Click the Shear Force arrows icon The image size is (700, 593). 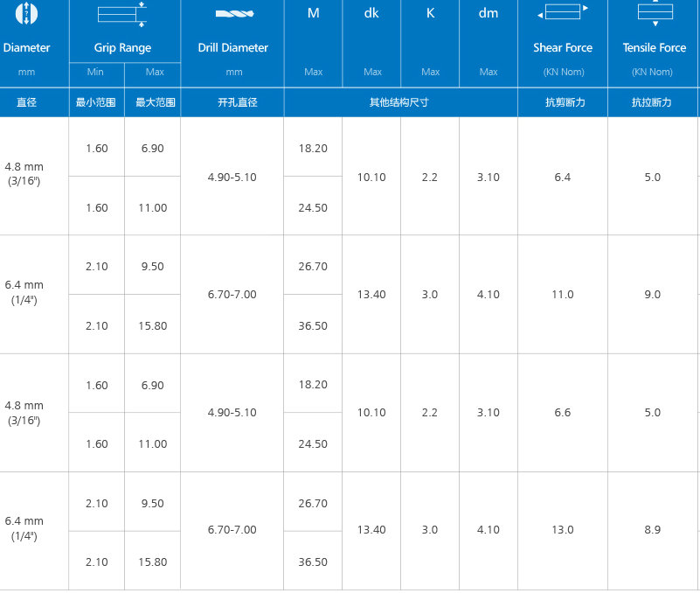pos(563,12)
